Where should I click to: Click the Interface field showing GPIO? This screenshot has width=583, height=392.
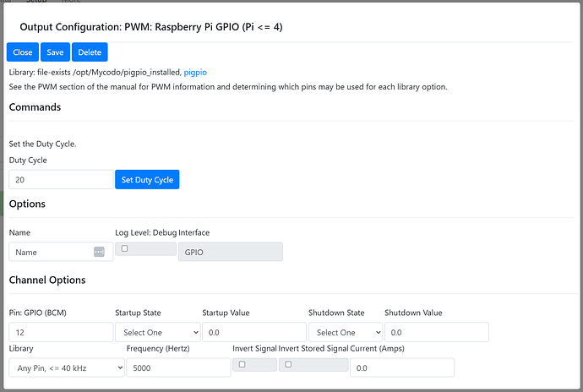(x=230, y=252)
